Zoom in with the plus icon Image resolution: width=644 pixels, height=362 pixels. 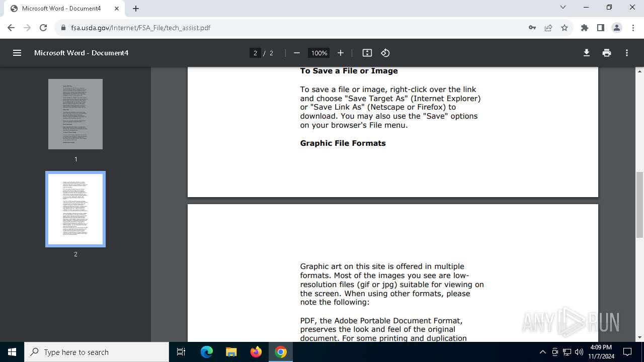(341, 53)
